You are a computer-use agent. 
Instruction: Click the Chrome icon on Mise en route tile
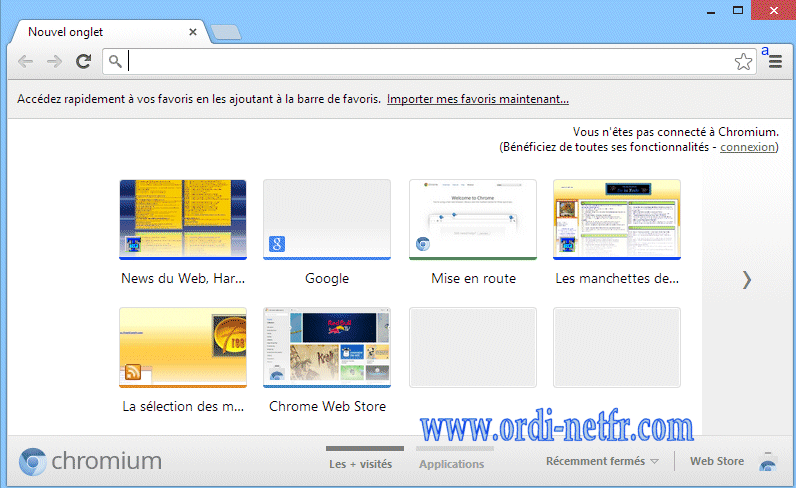[423, 244]
